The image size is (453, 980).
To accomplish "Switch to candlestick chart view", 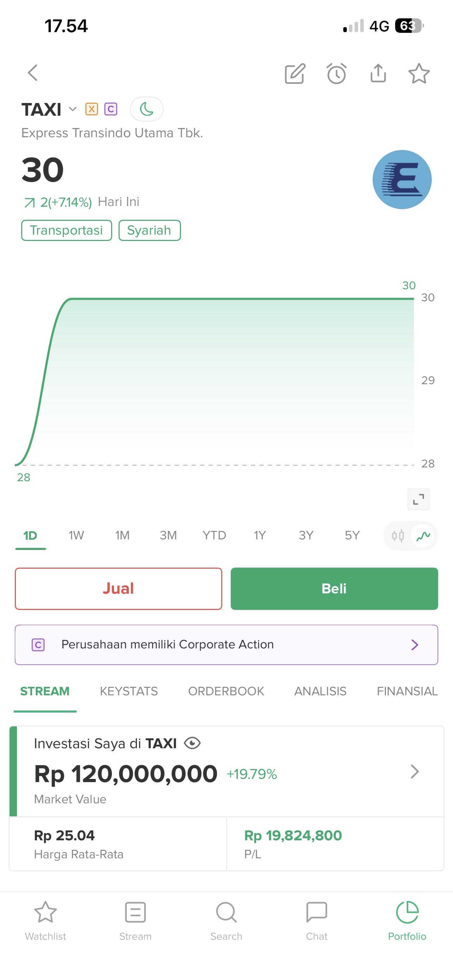I will 398,536.
